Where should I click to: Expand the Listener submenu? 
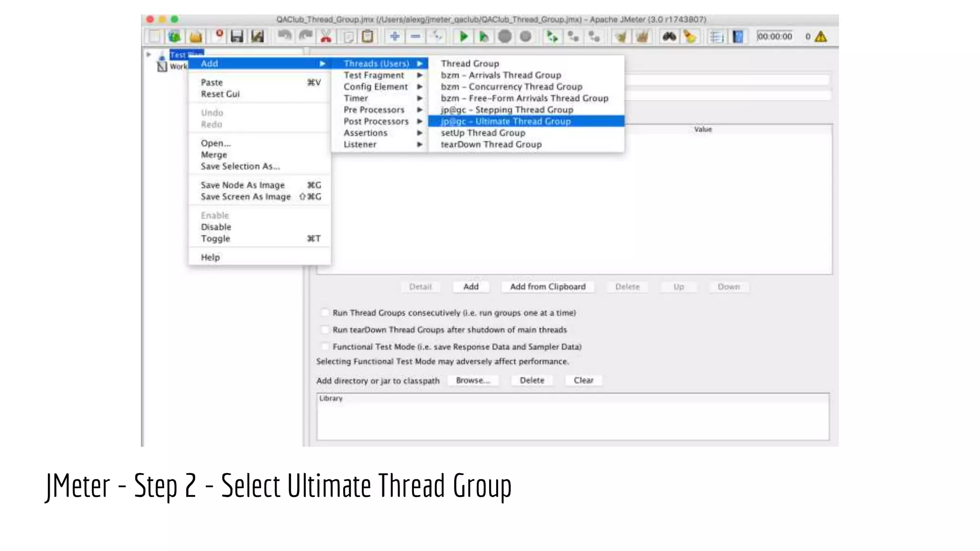coord(379,144)
